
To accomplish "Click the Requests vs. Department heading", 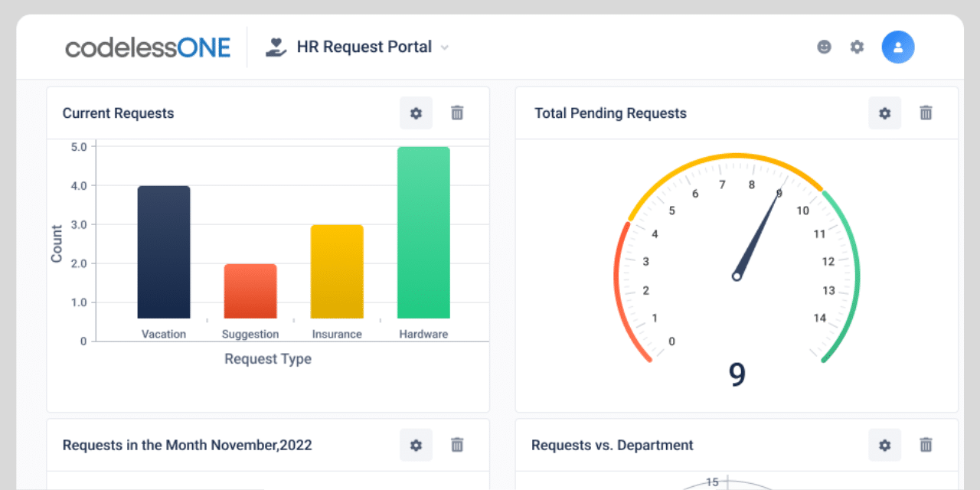I will (x=612, y=445).
